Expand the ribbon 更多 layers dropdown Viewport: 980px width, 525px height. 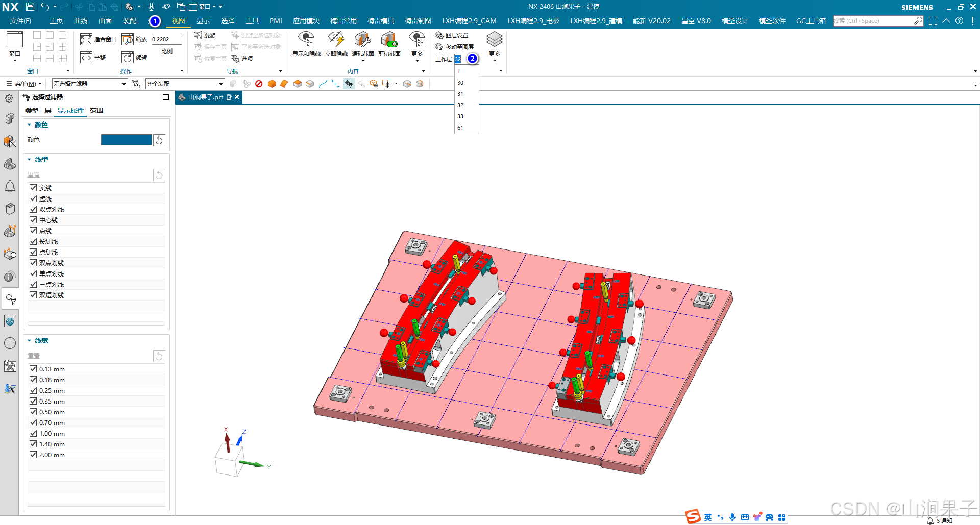coord(494,61)
